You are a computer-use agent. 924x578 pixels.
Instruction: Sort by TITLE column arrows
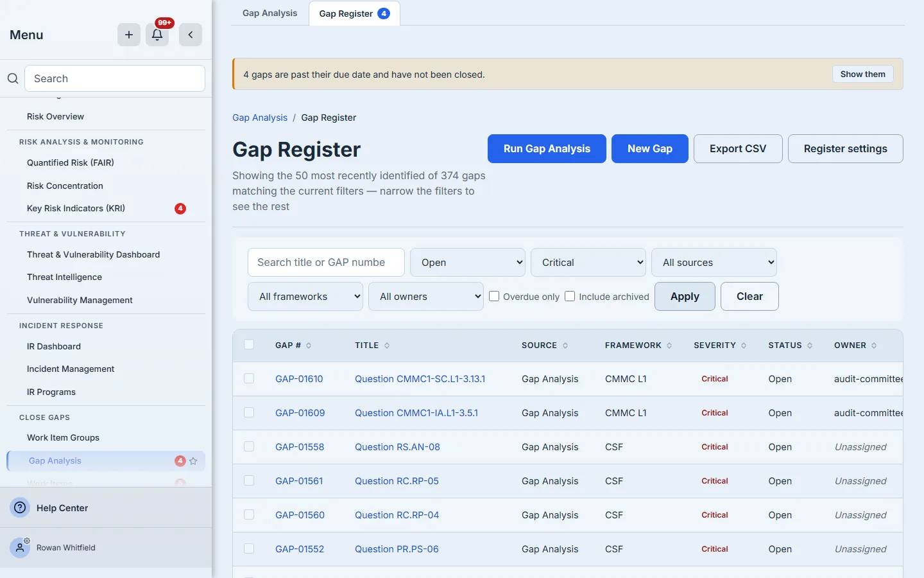(387, 346)
